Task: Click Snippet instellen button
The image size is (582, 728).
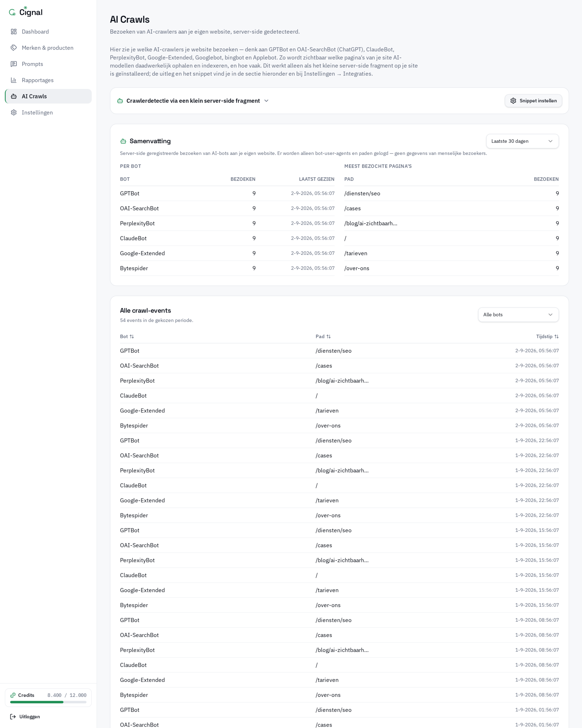Action: (x=534, y=101)
